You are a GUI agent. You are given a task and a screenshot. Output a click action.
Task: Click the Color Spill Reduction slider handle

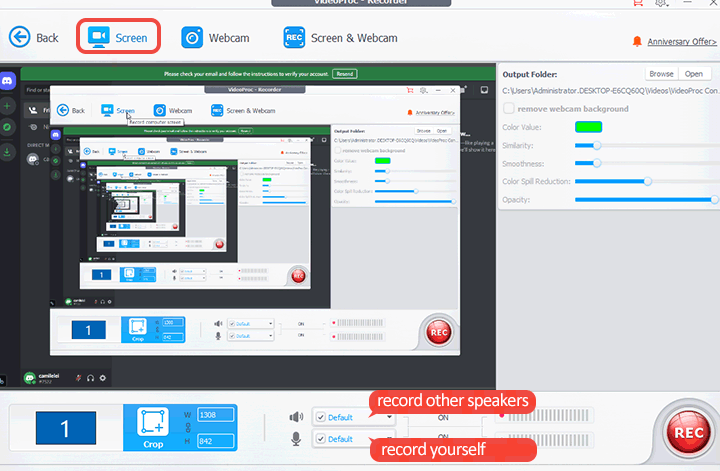(x=647, y=181)
